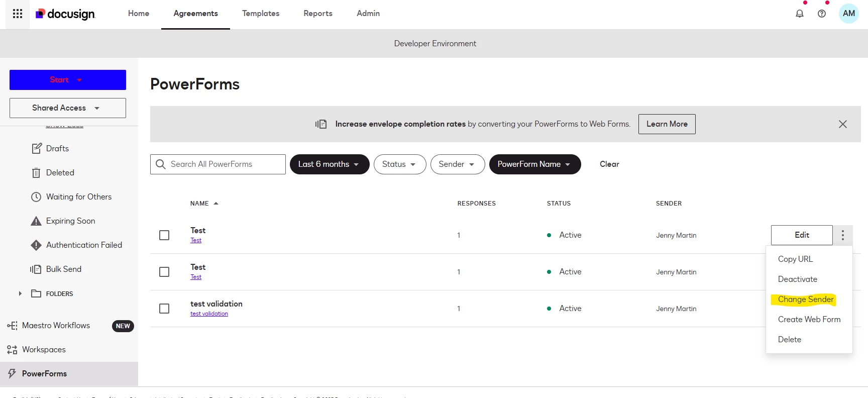Click the PowerForms lightning icon

point(12,373)
